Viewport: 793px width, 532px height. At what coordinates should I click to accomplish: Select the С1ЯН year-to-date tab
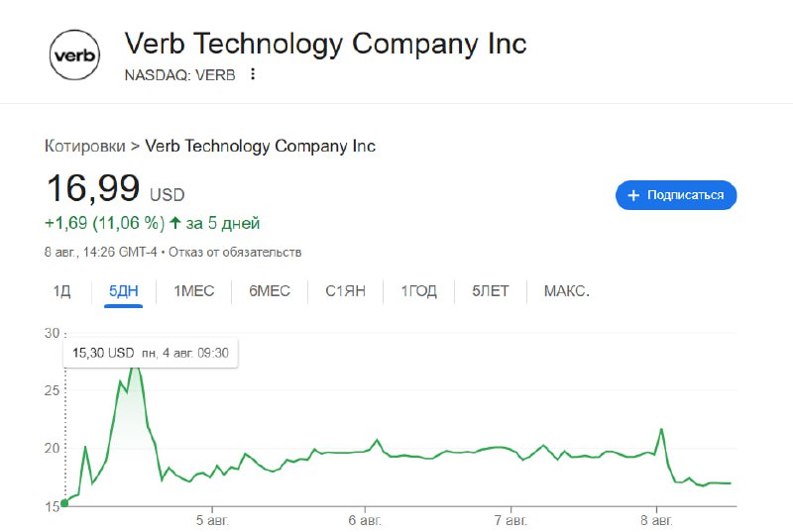tap(345, 291)
